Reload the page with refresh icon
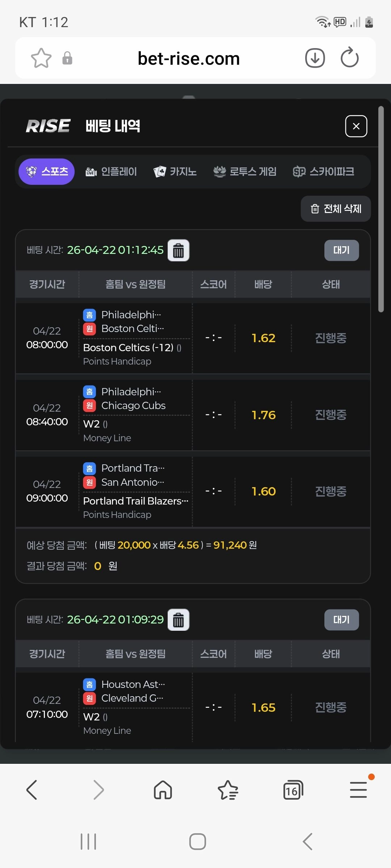The height and width of the screenshot is (868, 391). tap(349, 58)
